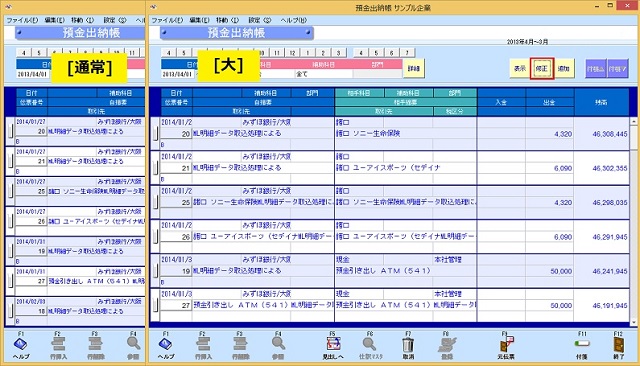Click the F11 付箋 tag icon
Screen dimensions: 640x366
coord(582,344)
